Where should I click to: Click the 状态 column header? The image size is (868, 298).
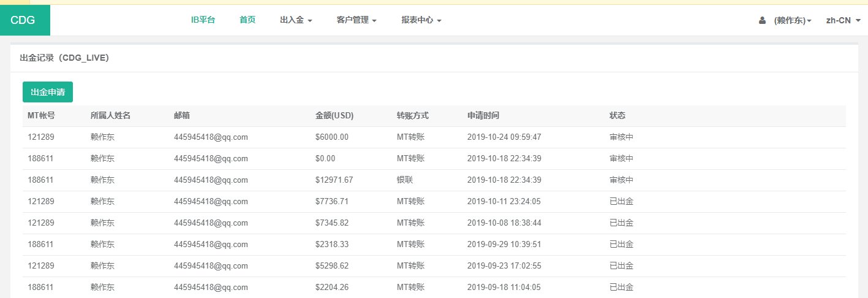pyautogui.click(x=617, y=115)
